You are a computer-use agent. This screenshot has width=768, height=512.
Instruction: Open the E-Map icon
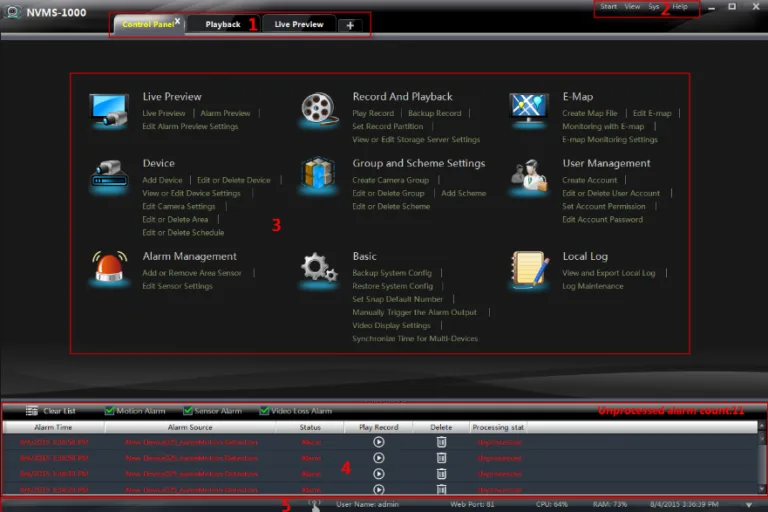tap(527, 107)
